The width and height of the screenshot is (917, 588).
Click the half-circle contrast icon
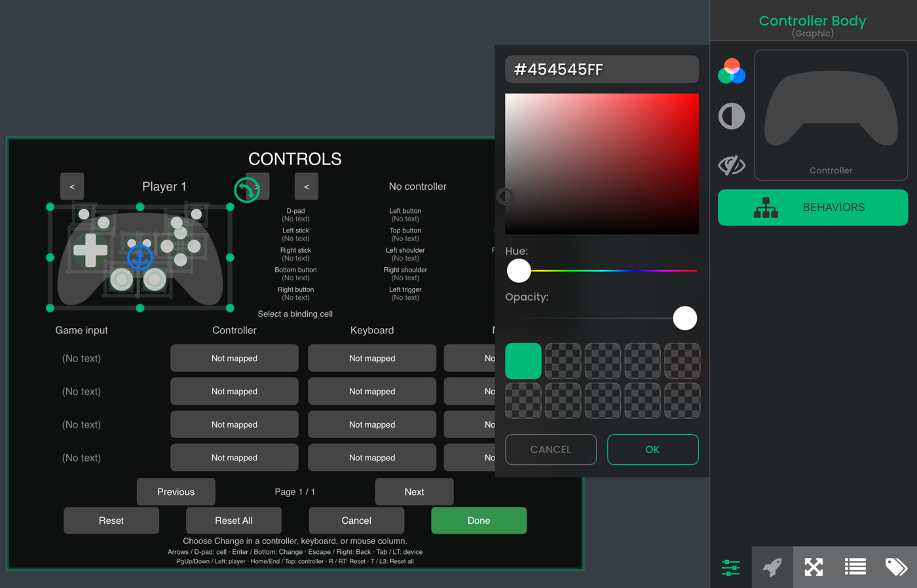731,117
